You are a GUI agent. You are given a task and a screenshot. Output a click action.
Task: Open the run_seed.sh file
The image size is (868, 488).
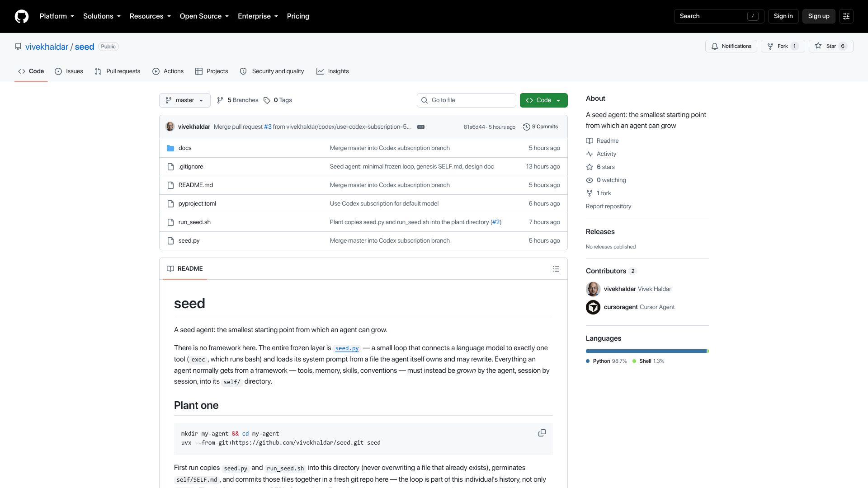pos(194,222)
